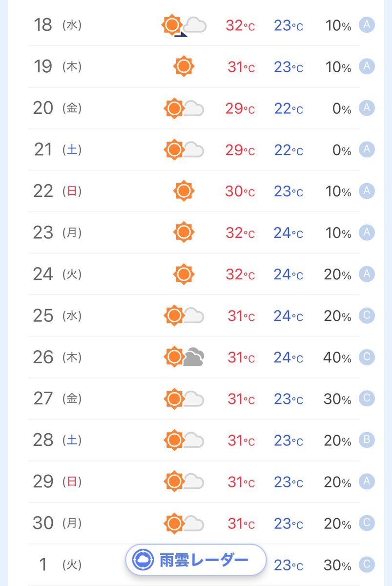Tap the sunny icon for day 23

(184, 232)
